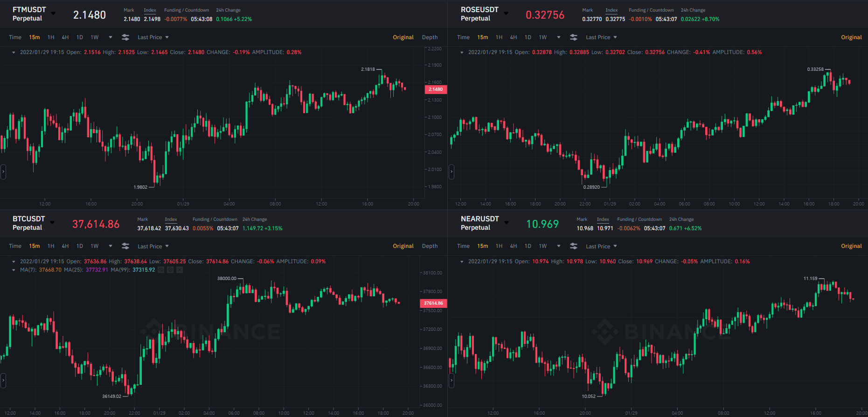868x417 pixels.
Task: Select 15m interval on BTCUSDT chart
Action: (x=35, y=246)
